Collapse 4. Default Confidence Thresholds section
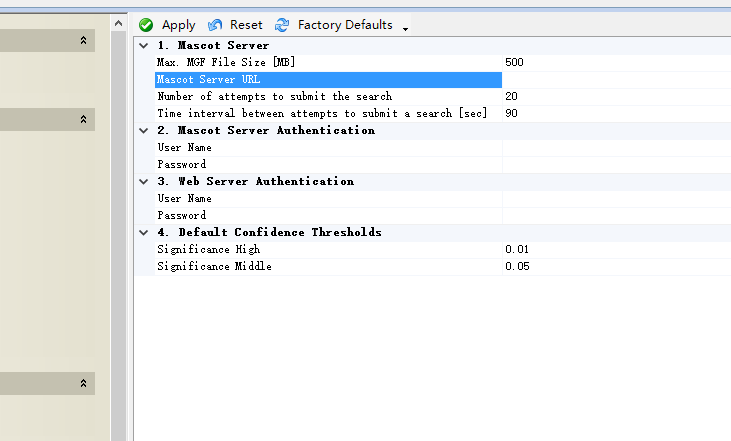This screenshot has width=731, height=441. 144,233
